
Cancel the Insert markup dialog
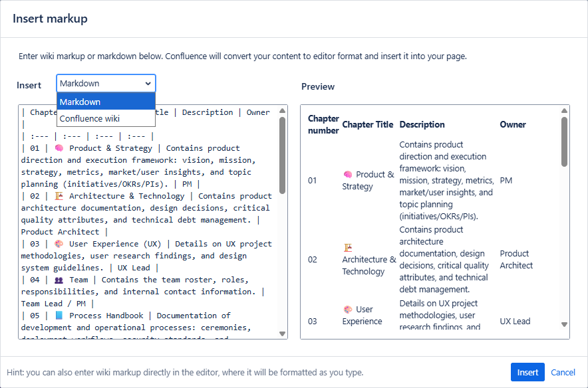point(563,372)
